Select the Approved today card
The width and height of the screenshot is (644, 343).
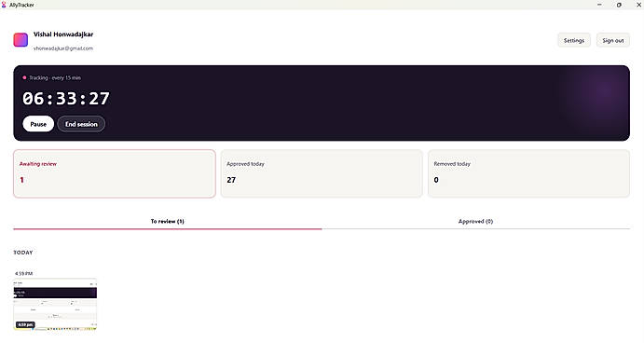click(322, 173)
